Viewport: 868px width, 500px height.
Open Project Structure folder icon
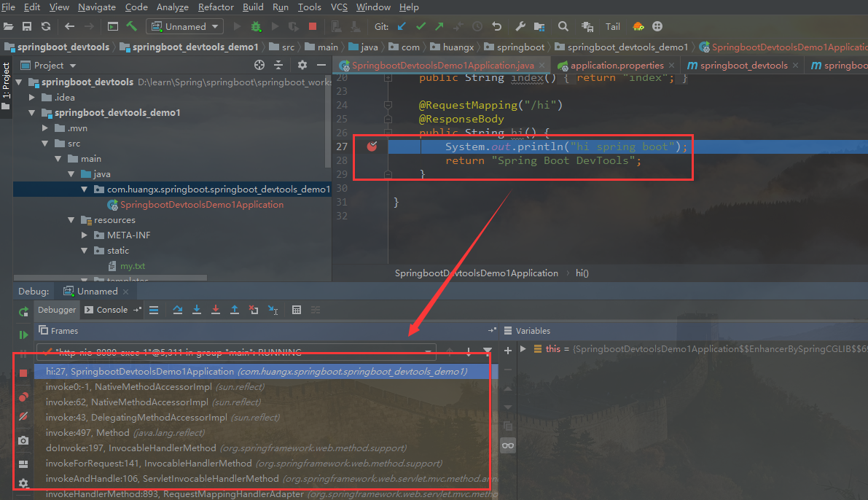540,26
